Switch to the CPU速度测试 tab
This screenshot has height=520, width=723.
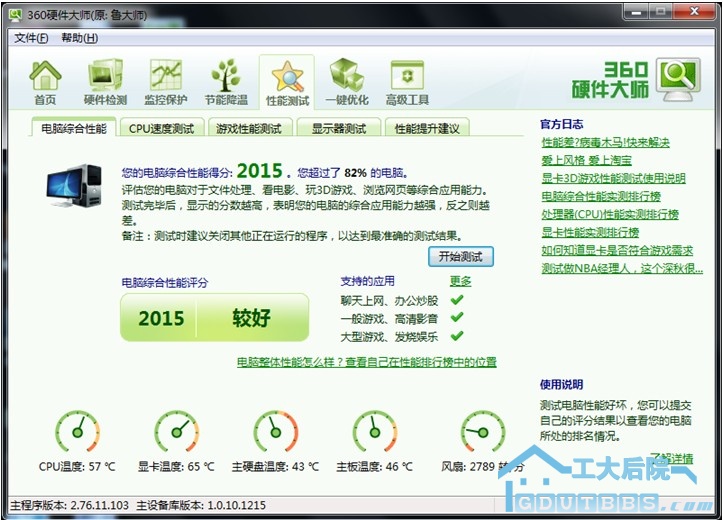click(x=162, y=128)
